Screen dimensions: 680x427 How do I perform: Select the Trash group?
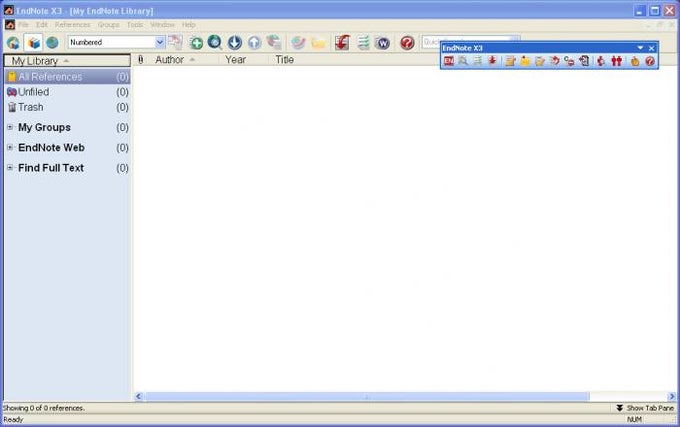[67, 107]
